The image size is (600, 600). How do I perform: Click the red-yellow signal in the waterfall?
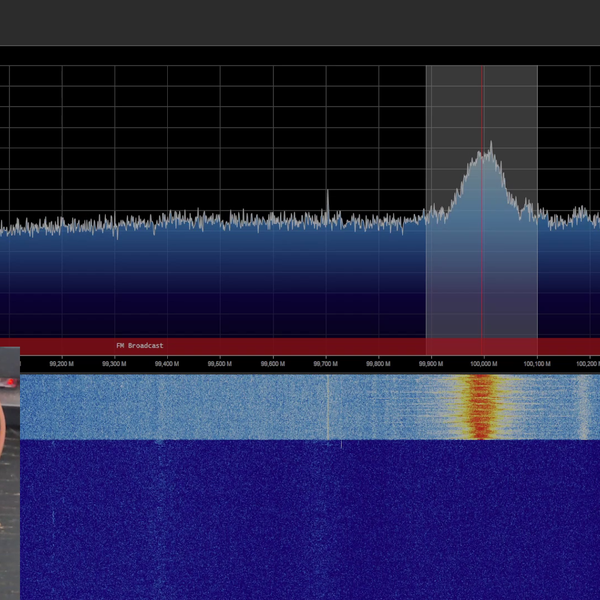click(x=482, y=408)
